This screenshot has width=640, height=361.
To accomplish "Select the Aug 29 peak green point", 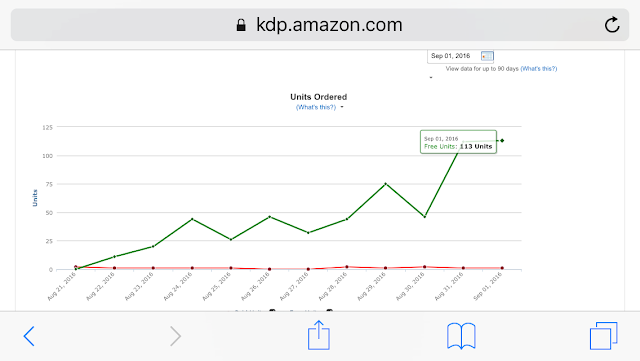I will [386, 184].
